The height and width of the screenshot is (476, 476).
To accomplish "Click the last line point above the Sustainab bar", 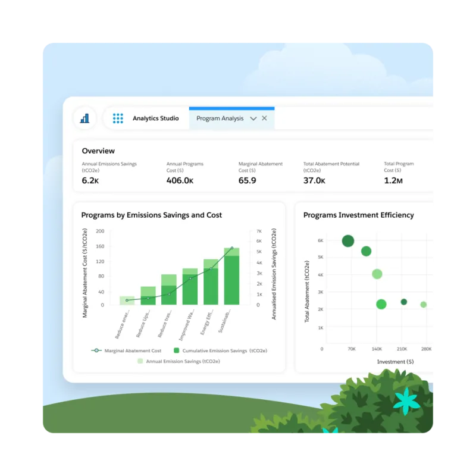I will [232, 248].
